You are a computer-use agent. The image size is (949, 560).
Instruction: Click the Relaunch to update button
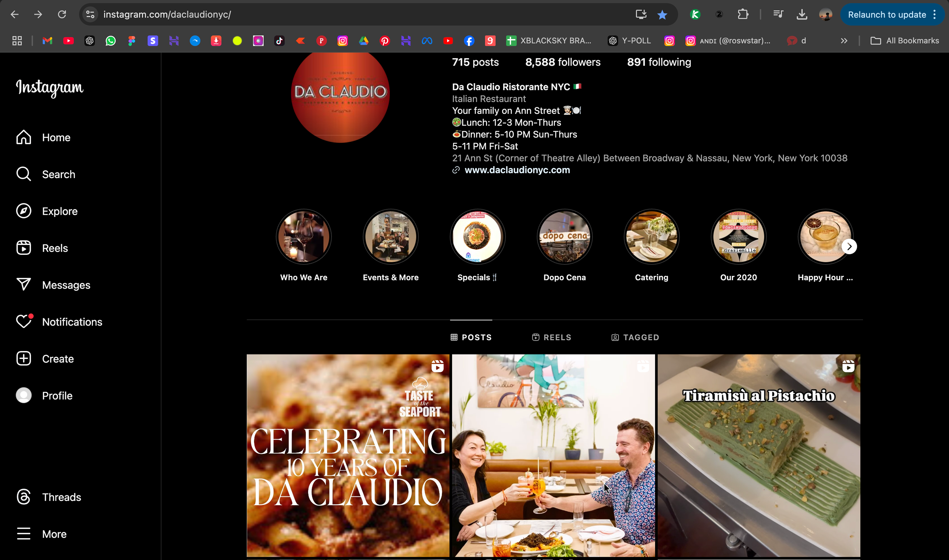[887, 14]
